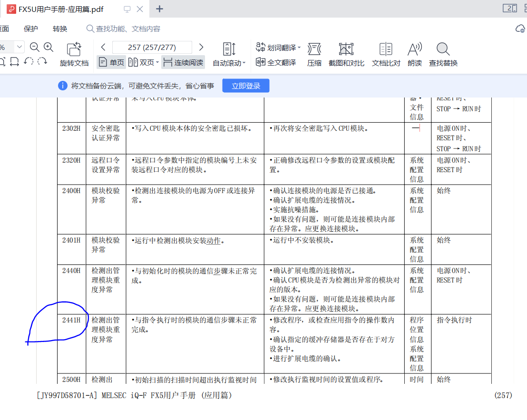Screen dimensions: 527x420
Task: Click the zoom out magnifier icon
Action: pyautogui.click(x=34, y=47)
